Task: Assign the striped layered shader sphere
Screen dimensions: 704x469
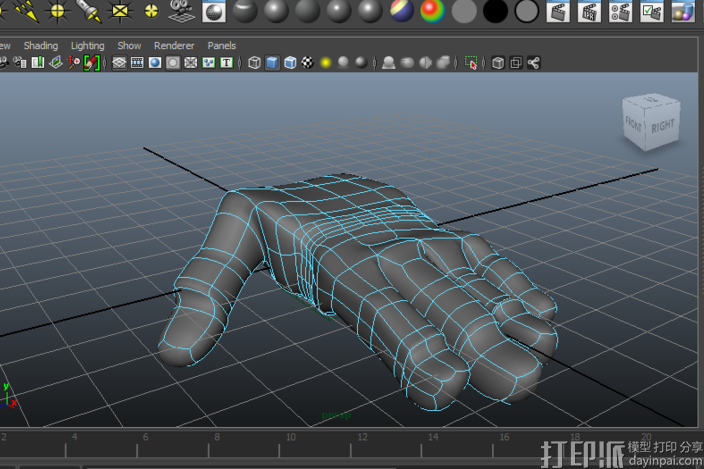Action: (x=401, y=11)
